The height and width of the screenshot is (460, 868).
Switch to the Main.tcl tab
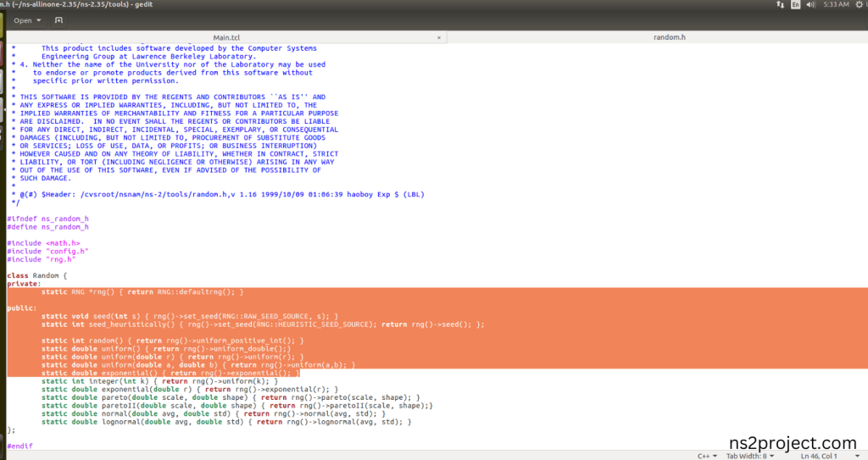pyautogui.click(x=226, y=37)
